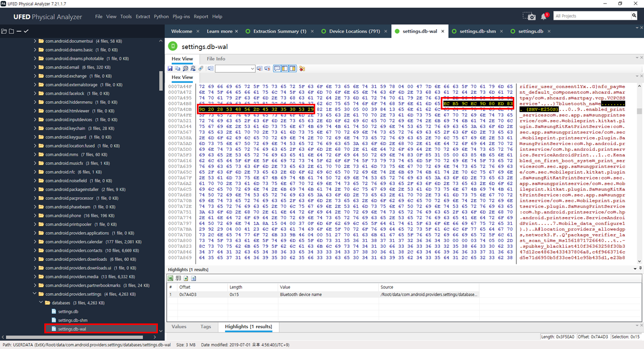Image resolution: width=644 pixels, height=349 pixels.
Task: Click the find previous icon after combo box
Action: [260, 68]
